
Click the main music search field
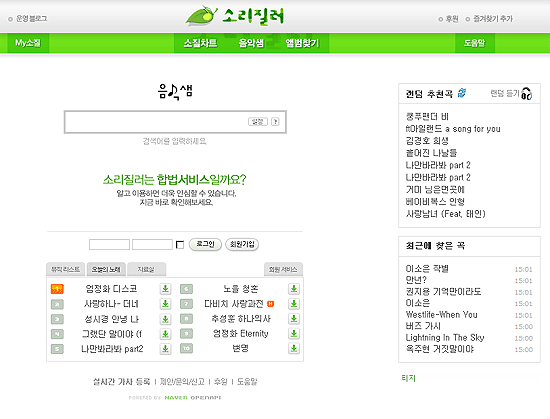tap(175, 122)
